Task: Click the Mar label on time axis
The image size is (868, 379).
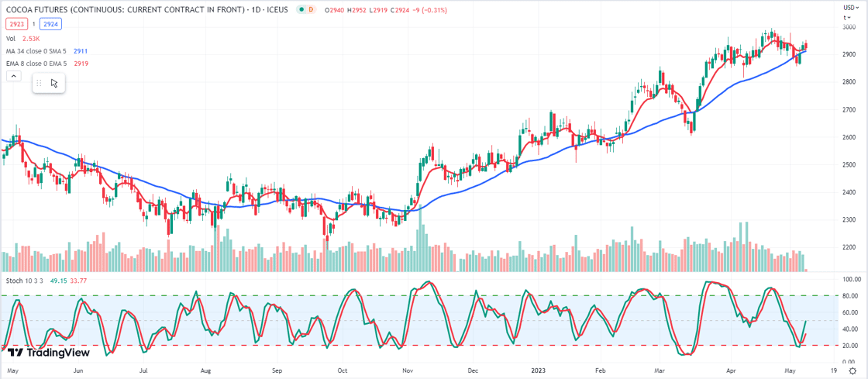Action: 660,370
